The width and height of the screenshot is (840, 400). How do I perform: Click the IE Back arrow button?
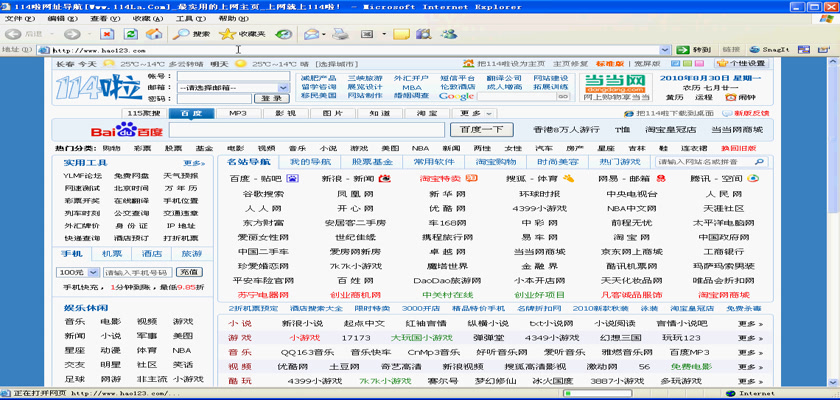coord(14,34)
